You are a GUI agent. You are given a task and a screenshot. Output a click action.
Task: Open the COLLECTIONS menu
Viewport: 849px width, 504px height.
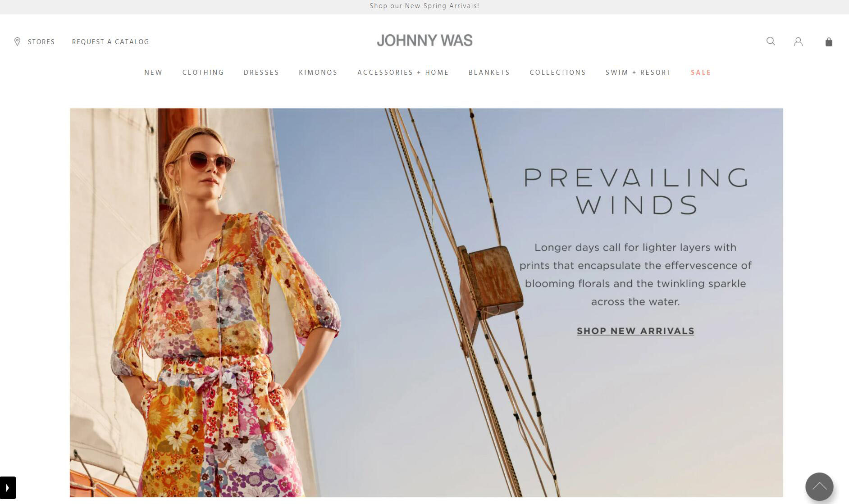557,73
